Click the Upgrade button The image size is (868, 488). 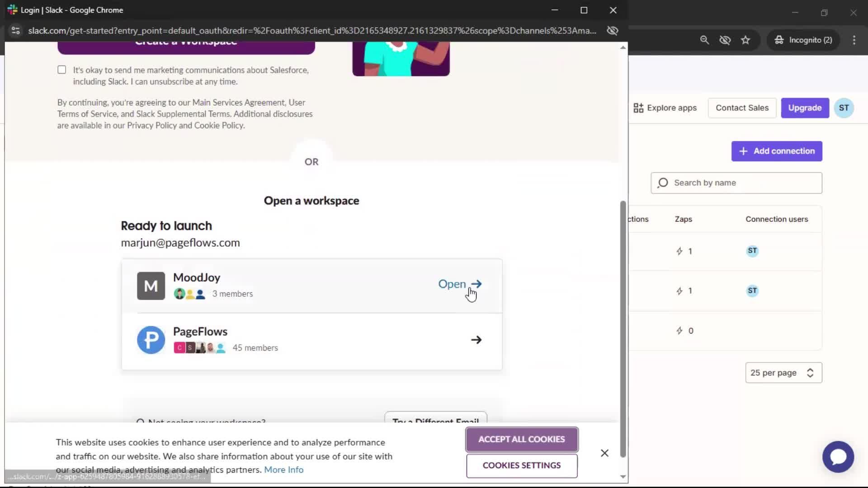click(805, 108)
